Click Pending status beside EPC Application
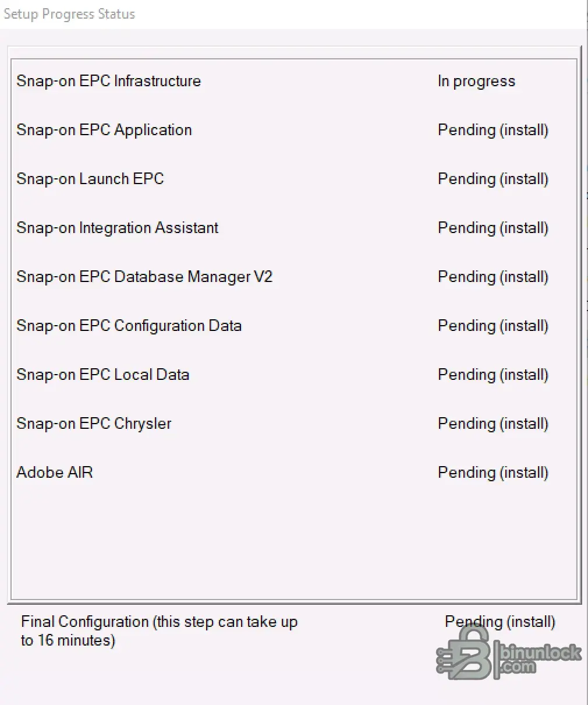 point(493,130)
